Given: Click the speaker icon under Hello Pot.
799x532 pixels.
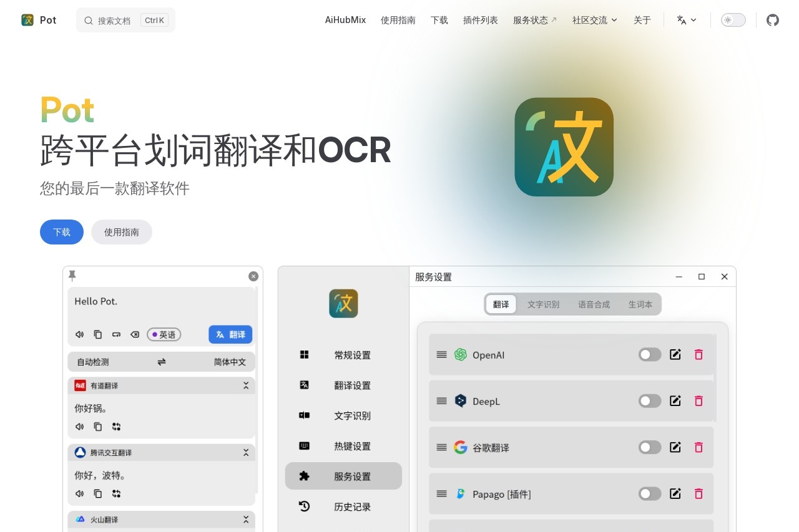Looking at the screenshot, I should (79, 334).
